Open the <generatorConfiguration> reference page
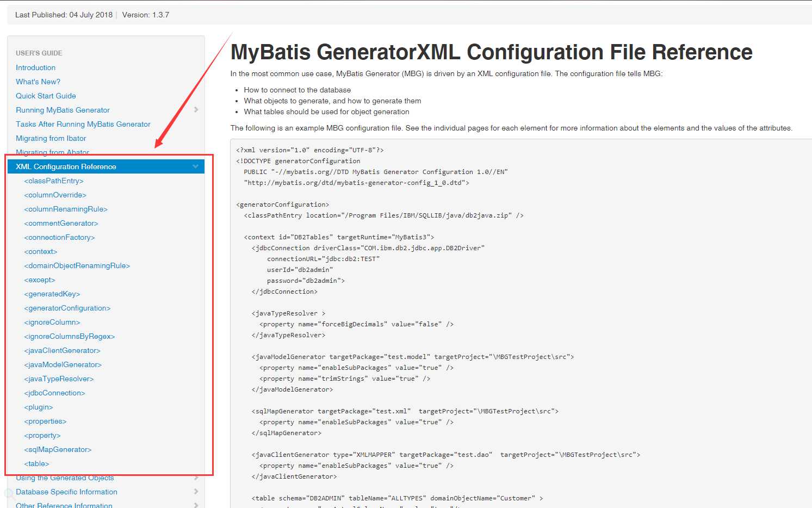812x508 pixels. pyautogui.click(x=67, y=308)
